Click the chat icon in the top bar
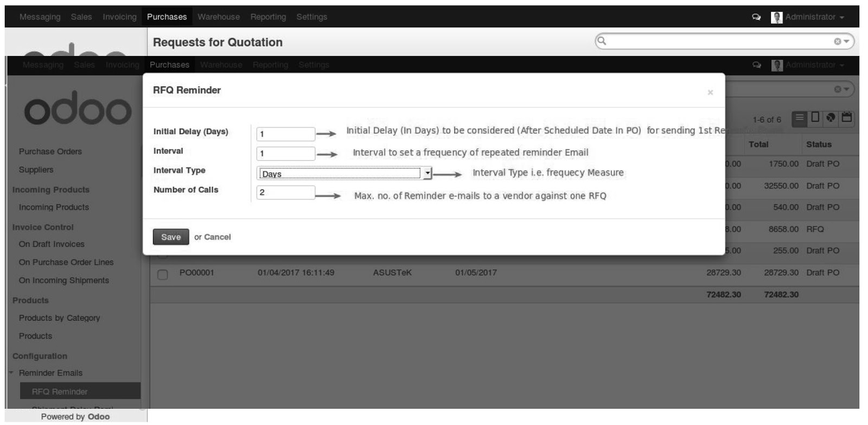The width and height of the screenshot is (868, 425). pyautogui.click(x=756, y=17)
